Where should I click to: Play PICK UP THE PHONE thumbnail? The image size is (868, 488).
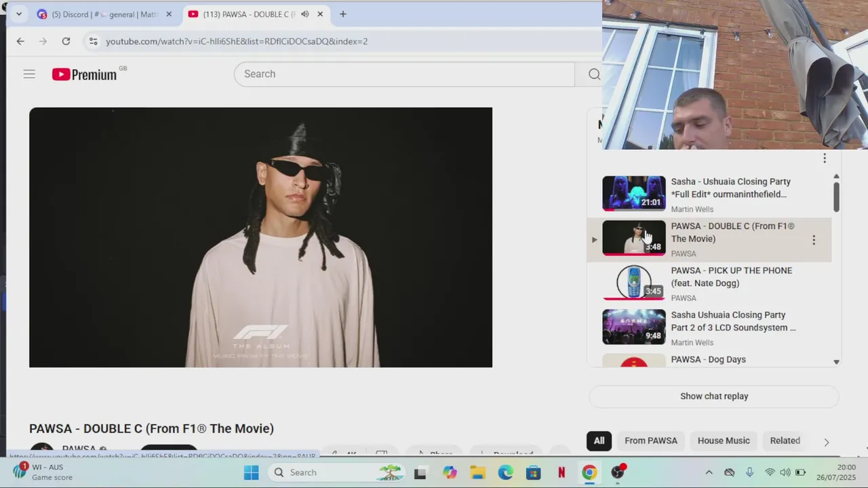click(634, 282)
